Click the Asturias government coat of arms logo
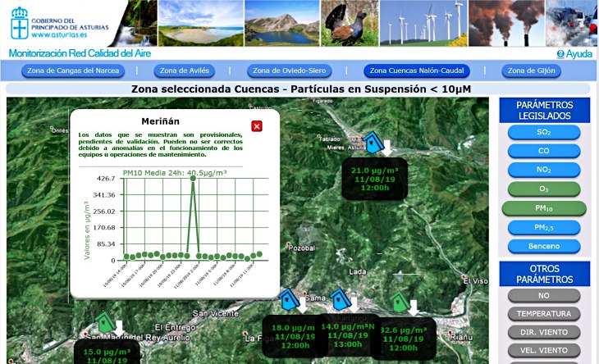The image size is (599, 364). click(x=20, y=23)
